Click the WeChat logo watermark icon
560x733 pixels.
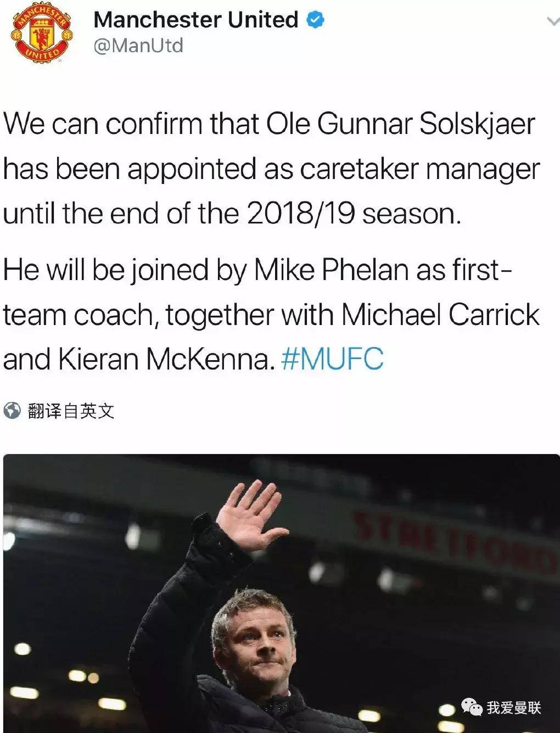(472, 707)
